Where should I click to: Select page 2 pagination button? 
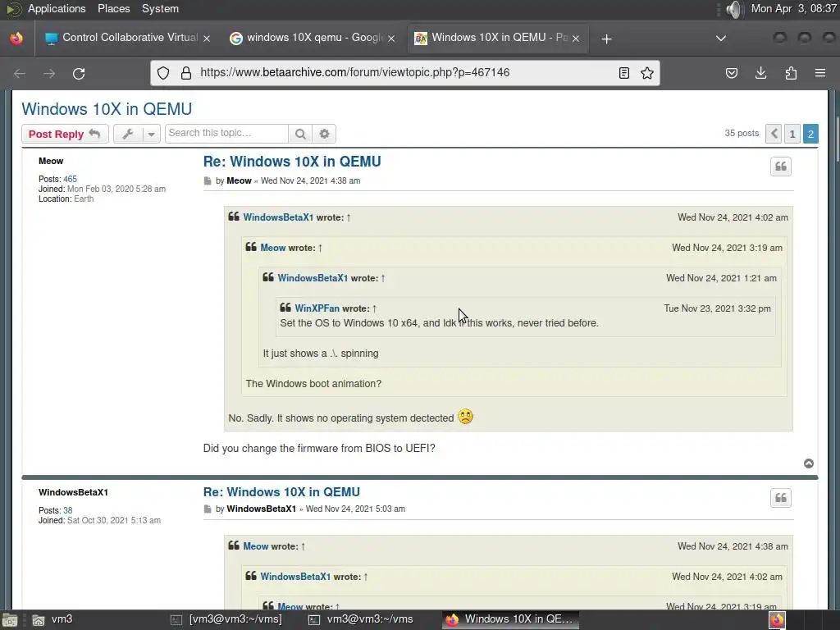[810, 134]
